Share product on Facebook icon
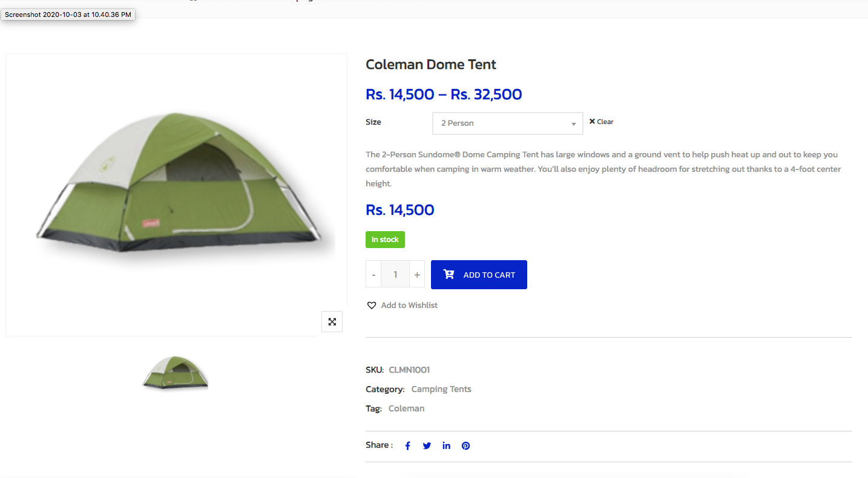This screenshot has height=478, width=868. point(408,446)
